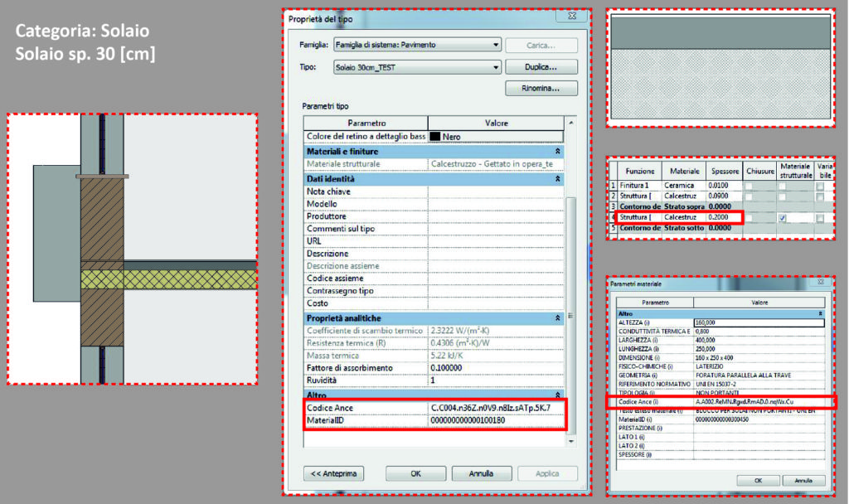
Task: Toggle Materiale strutturale checkbox for layer 4
Action: pyautogui.click(x=783, y=218)
